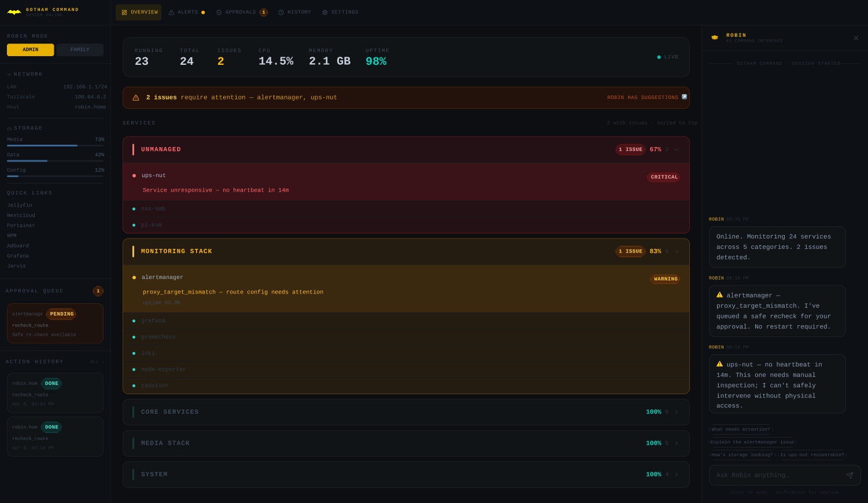Open the AdGuard quick link
The width and height of the screenshot is (868, 503).
[x=18, y=246]
